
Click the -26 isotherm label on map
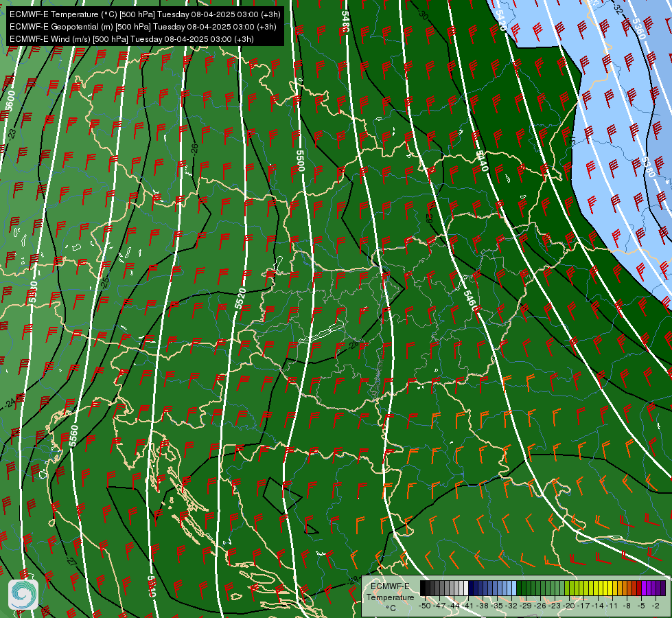pos(194,149)
